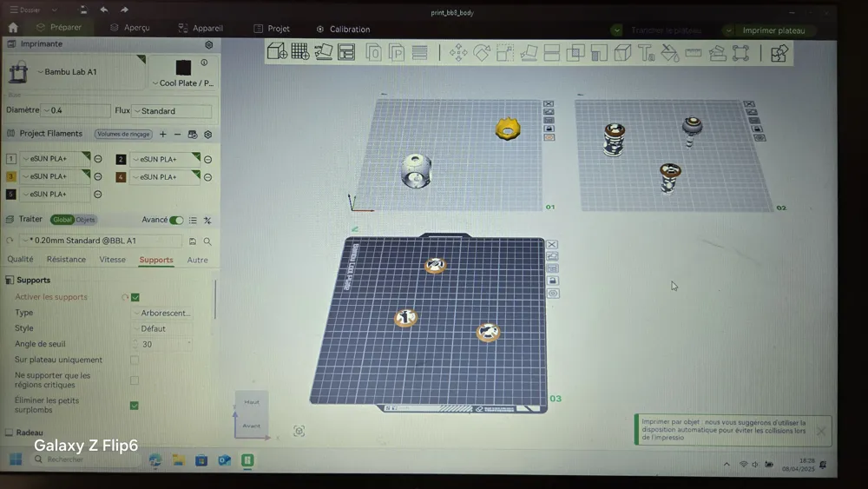The height and width of the screenshot is (489, 868).
Task: Click filament 4 brown color swatch
Action: [121, 177]
